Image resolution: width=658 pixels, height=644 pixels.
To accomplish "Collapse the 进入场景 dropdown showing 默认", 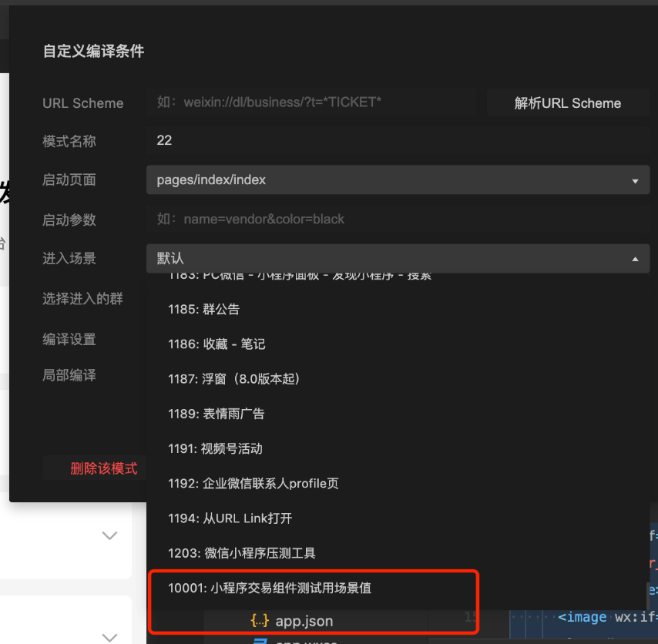I will [x=398, y=258].
